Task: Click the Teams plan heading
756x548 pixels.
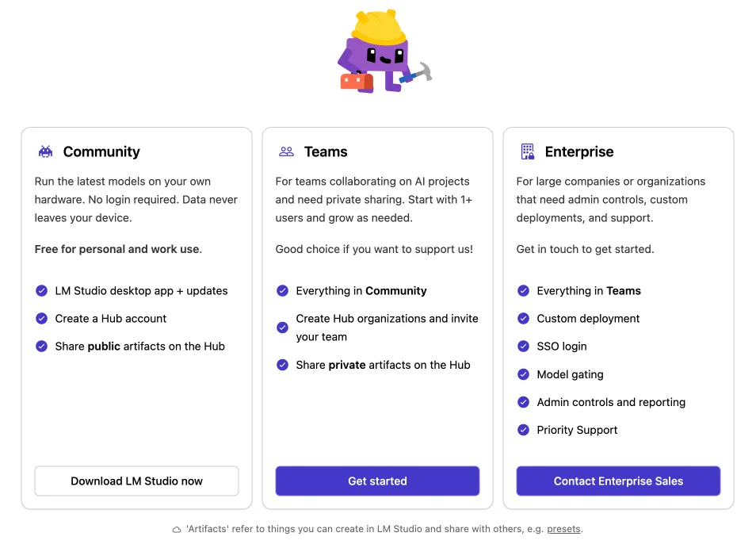Action: coord(326,151)
